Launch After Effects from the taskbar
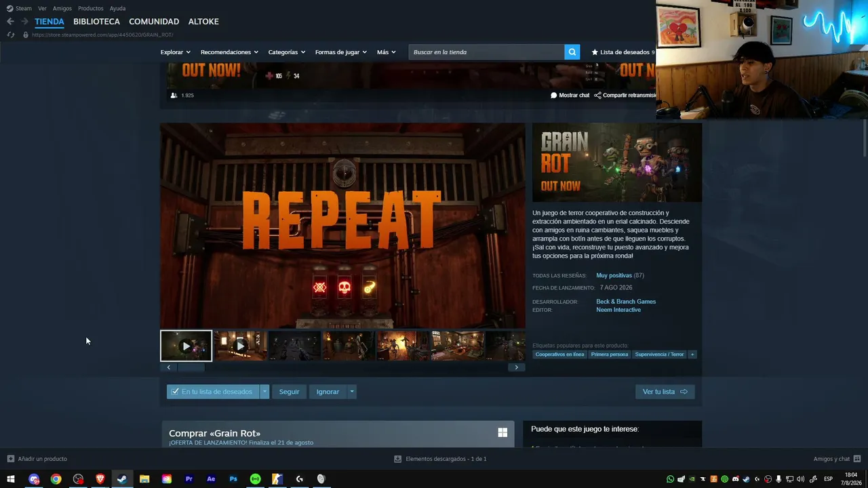 coord(211,479)
